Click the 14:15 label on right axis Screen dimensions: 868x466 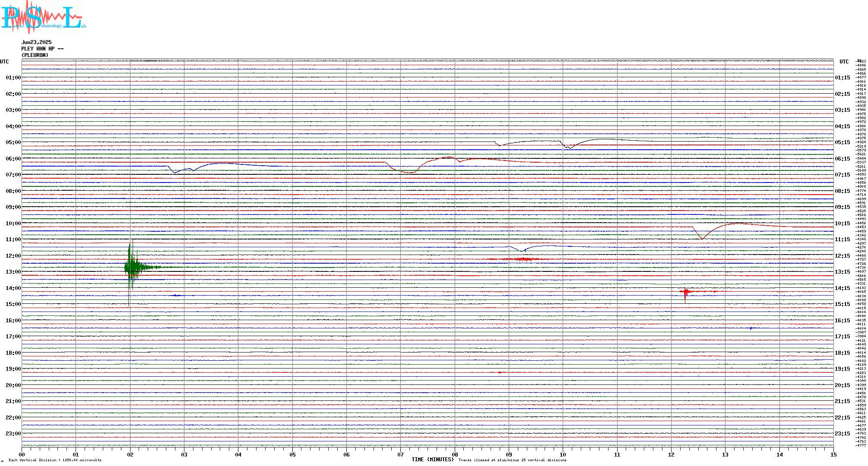(843, 288)
